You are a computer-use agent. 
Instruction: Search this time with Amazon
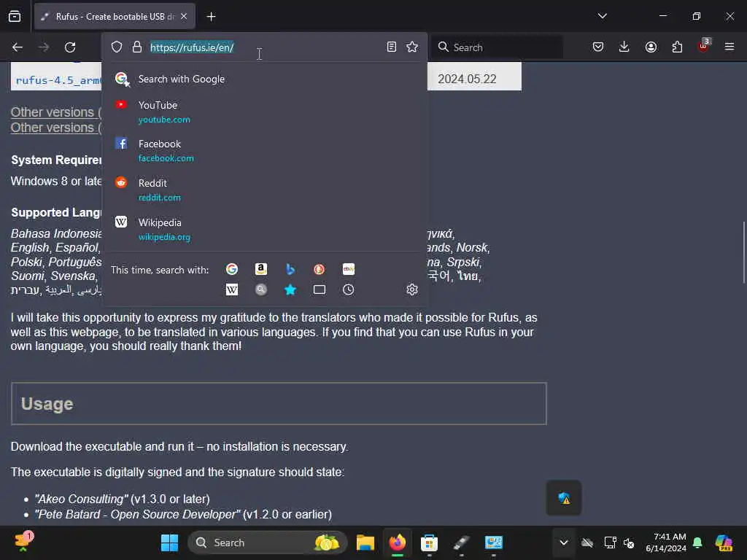pos(261,270)
